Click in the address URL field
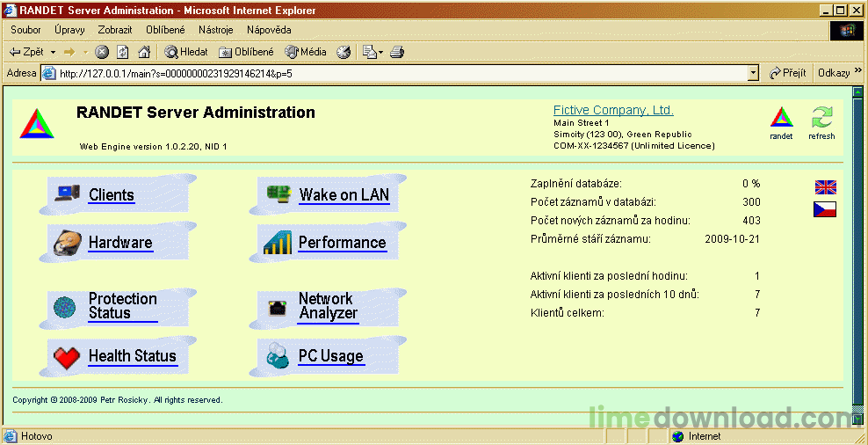The height and width of the screenshot is (445, 868). click(x=401, y=73)
